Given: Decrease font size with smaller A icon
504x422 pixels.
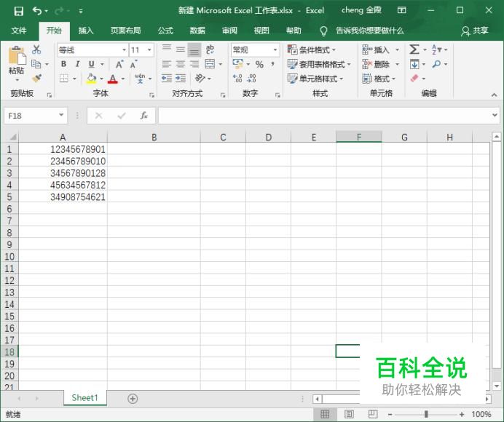Looking at the screenshot, I should tap(134, 64).
